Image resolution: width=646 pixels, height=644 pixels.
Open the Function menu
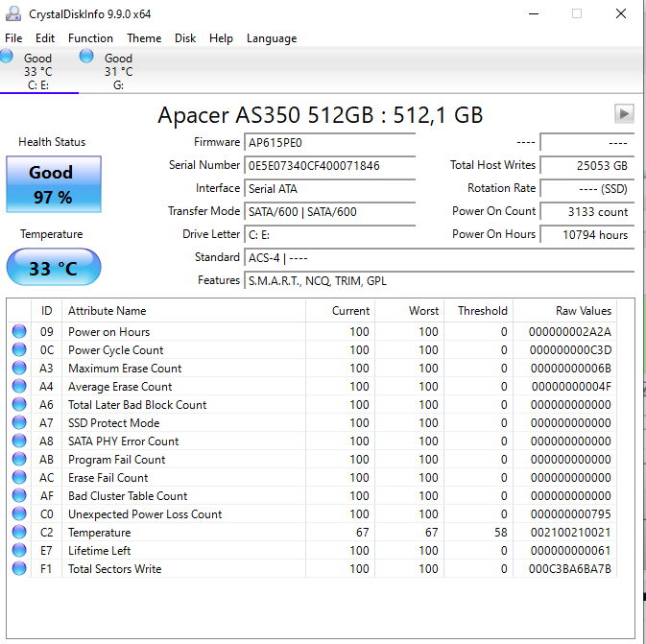(90, 38)
